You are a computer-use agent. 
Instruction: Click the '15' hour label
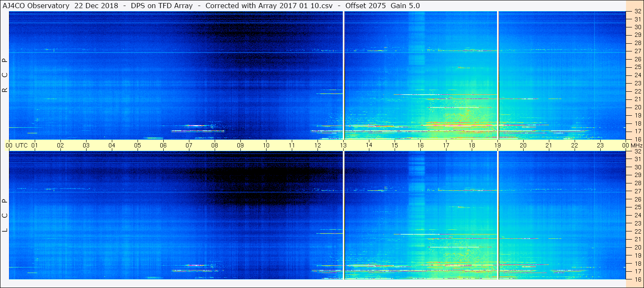click(395, 145)
